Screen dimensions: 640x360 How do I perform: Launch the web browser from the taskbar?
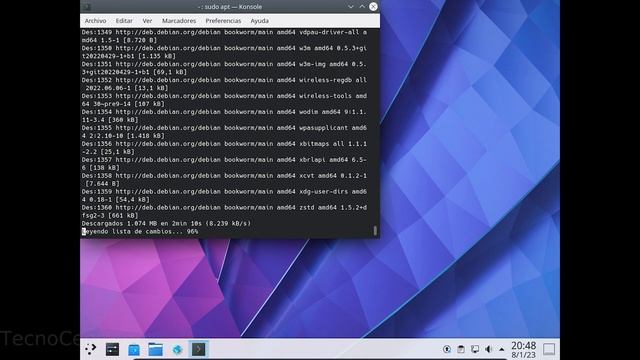point(177,349)
